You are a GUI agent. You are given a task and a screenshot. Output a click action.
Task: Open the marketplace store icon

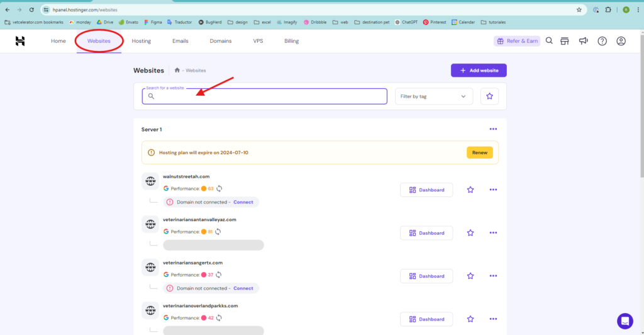click(565, 41)
